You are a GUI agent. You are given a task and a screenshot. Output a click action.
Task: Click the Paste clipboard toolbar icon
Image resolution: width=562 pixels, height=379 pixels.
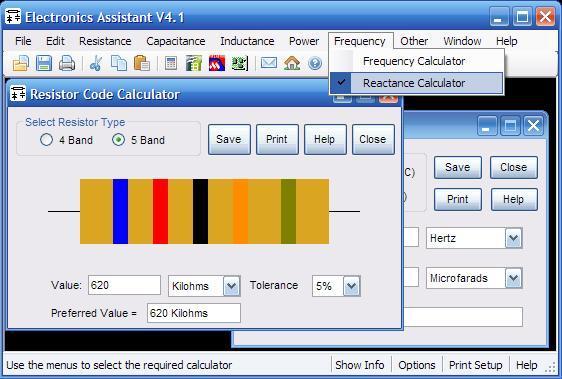[x=142, y=63]
